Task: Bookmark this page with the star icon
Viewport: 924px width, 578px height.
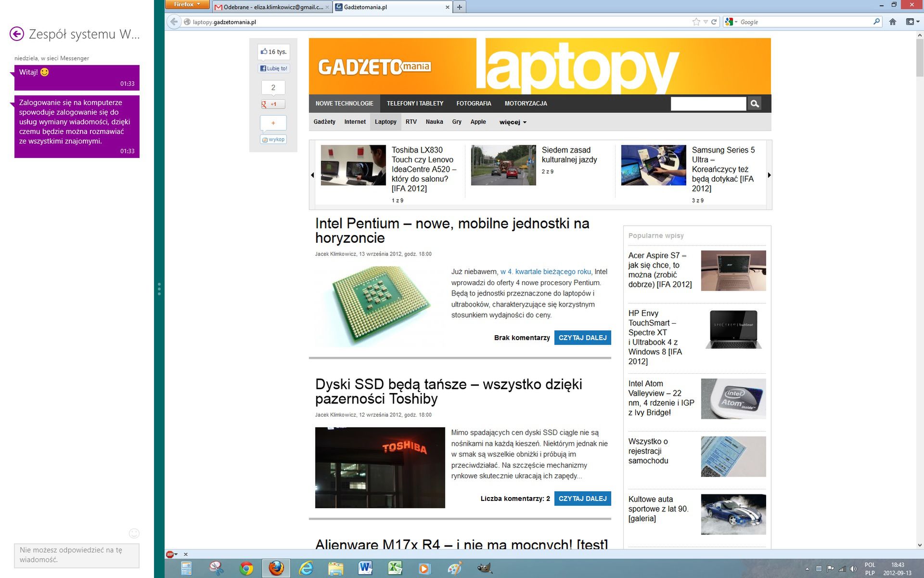Action: pyautogui.click(x=696, y=22)
